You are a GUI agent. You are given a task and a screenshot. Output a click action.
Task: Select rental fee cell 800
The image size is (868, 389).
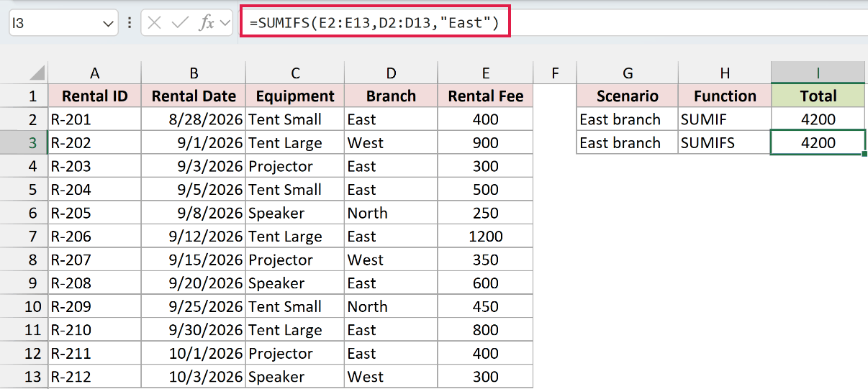pos(486,329)
